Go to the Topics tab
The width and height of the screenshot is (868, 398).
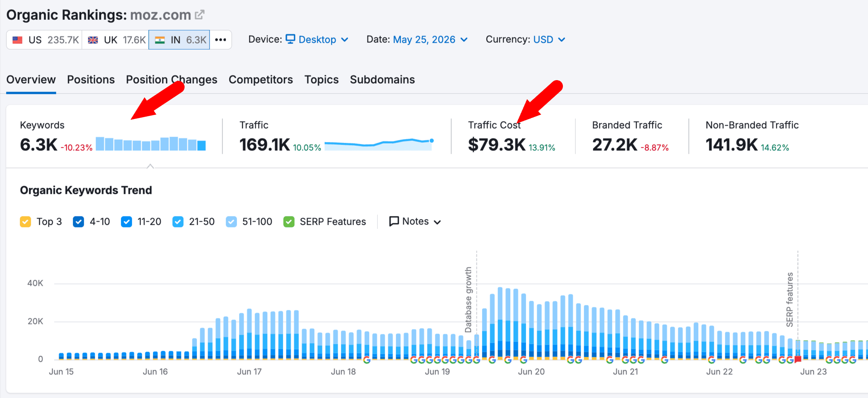(321, 79)
